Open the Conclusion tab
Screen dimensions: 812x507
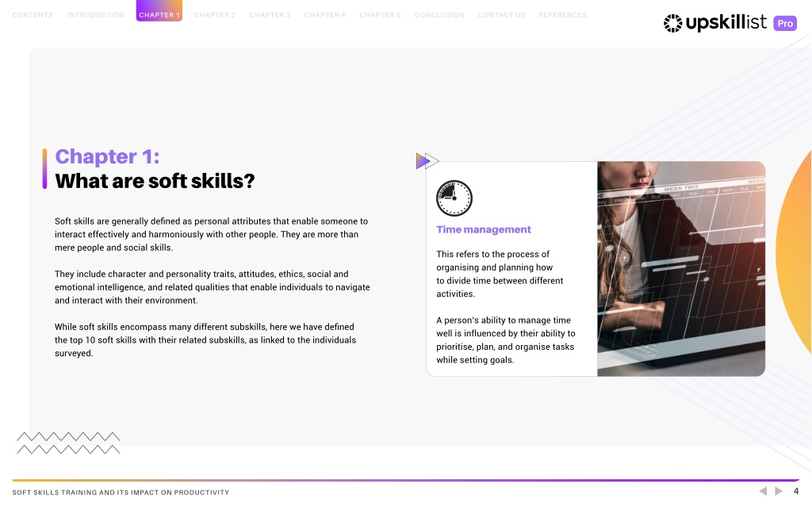tap(439, 15)
